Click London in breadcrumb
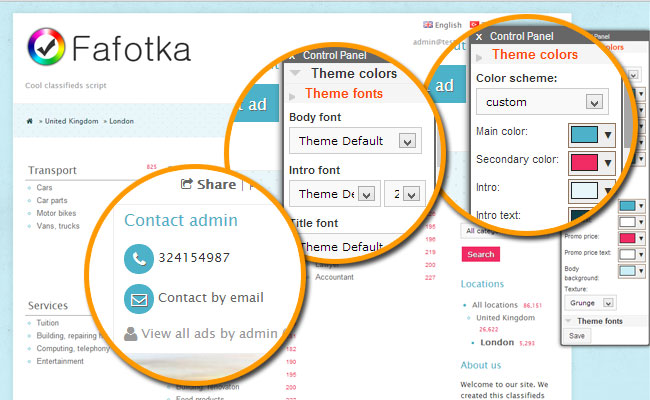 (121, 121)
